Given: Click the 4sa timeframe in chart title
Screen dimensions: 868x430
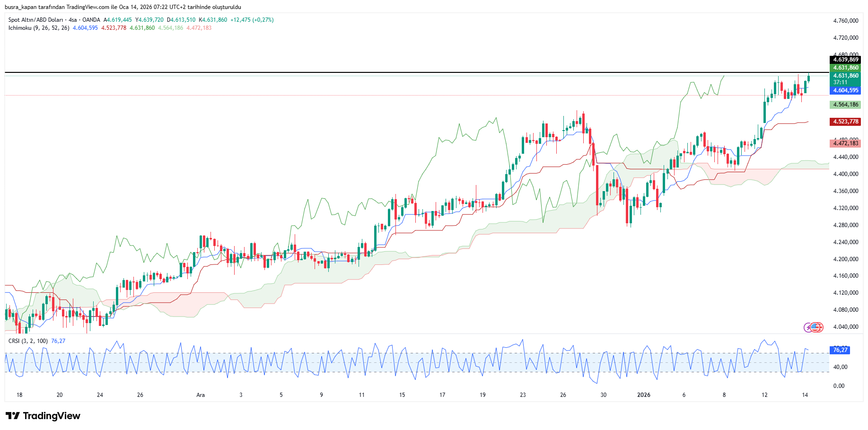Looking at the screenshot, I should (72, 20).
